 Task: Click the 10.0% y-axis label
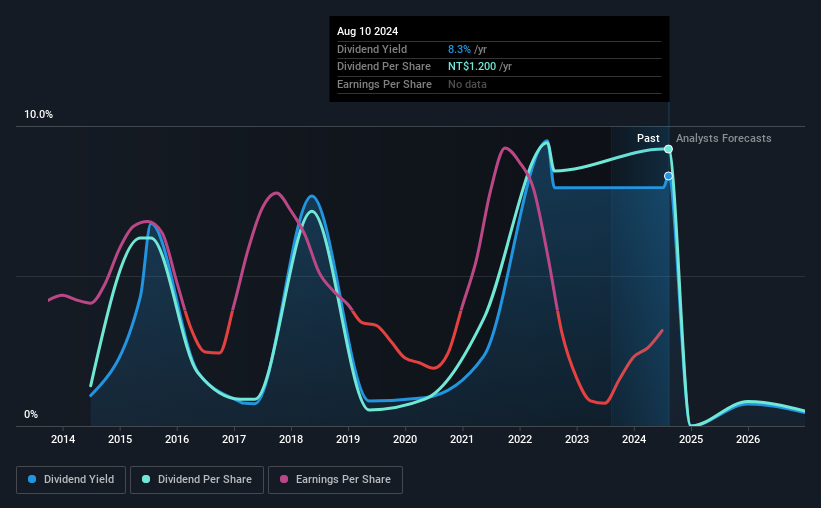(38, 115)
